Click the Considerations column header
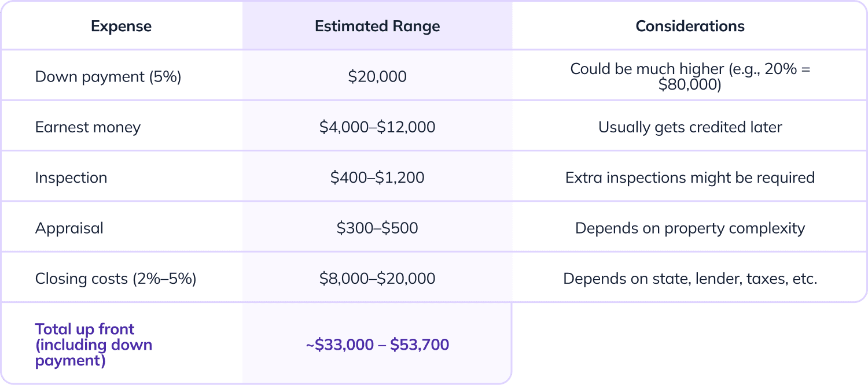Screen dimensions: 868x385 click(690, 26)
